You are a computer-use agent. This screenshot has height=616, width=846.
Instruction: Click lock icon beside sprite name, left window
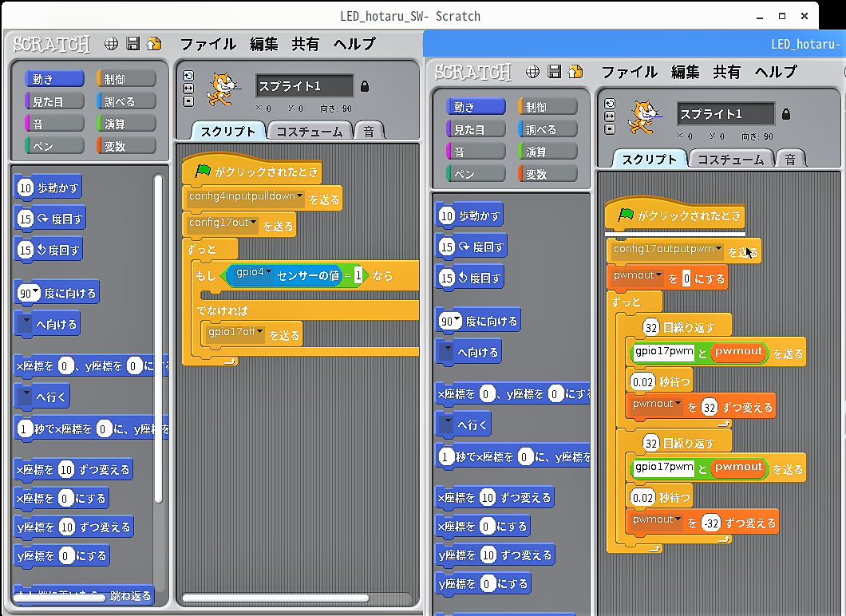click(365, 86)
